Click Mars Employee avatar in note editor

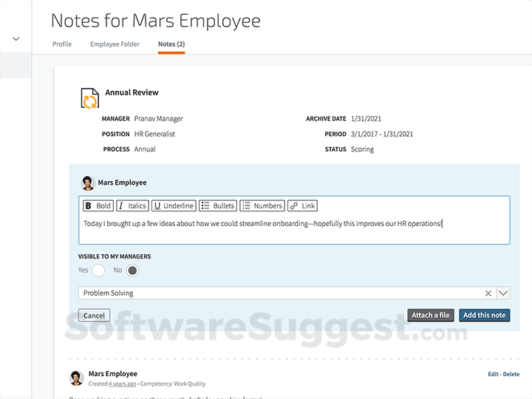(87, 183)
